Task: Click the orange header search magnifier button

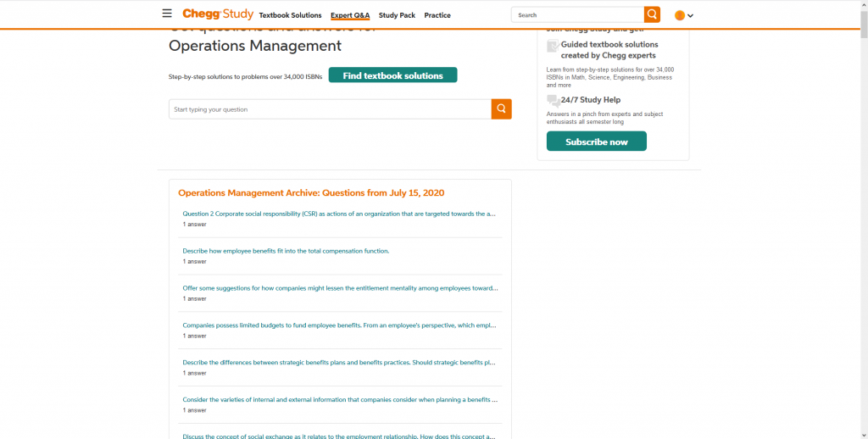Action: tap(652, 14)
